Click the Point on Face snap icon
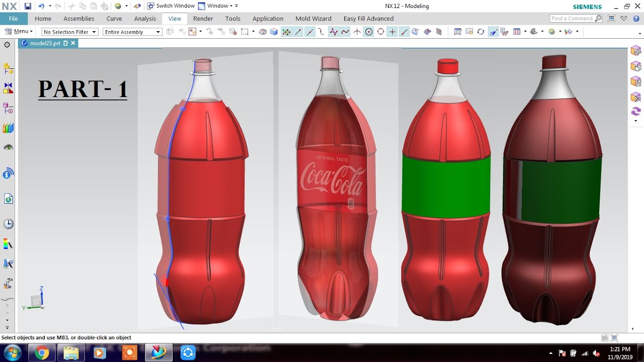Viewport: 644px width, 362px height. click(415, 32)
